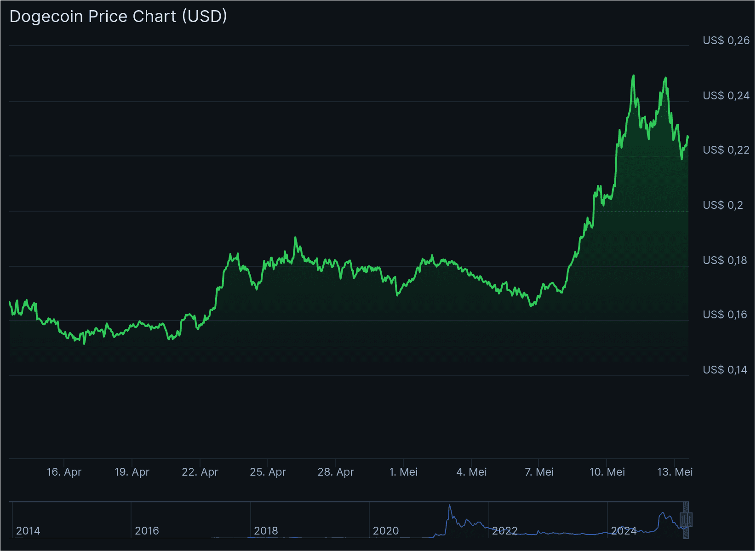Click the 10. Mei date label

click(607, 472)
